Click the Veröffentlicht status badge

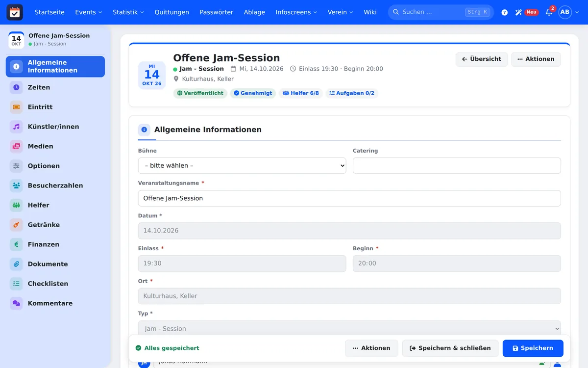coord(200,93)
